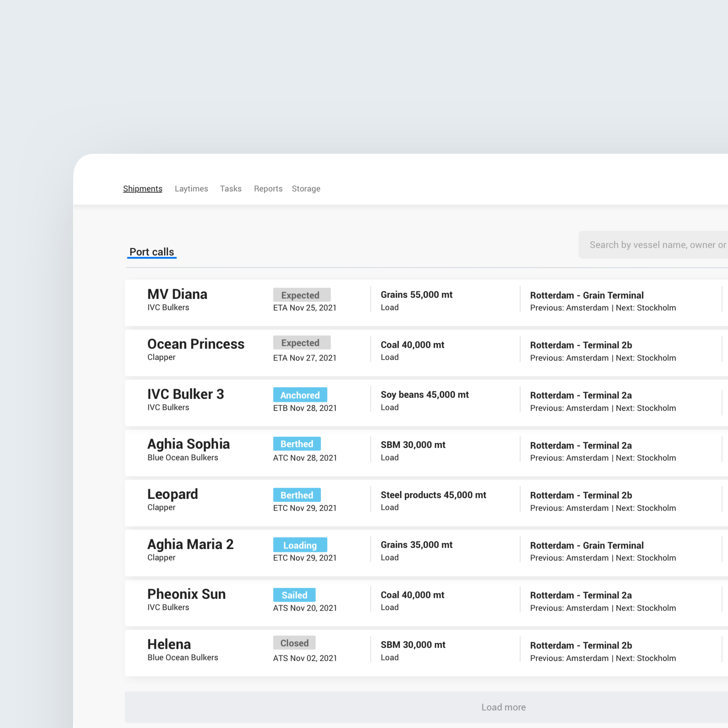728x728 pixels.
Task: Click the Expected status badge on MV Diana
Action: 301,295
